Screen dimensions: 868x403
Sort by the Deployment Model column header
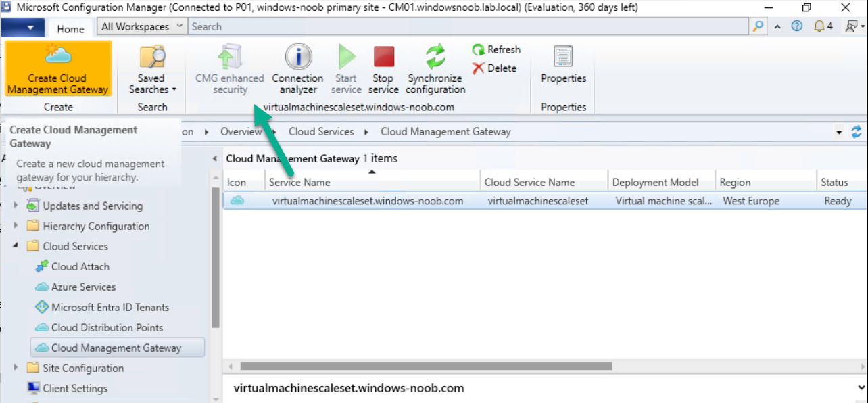[x=662, y=182]
